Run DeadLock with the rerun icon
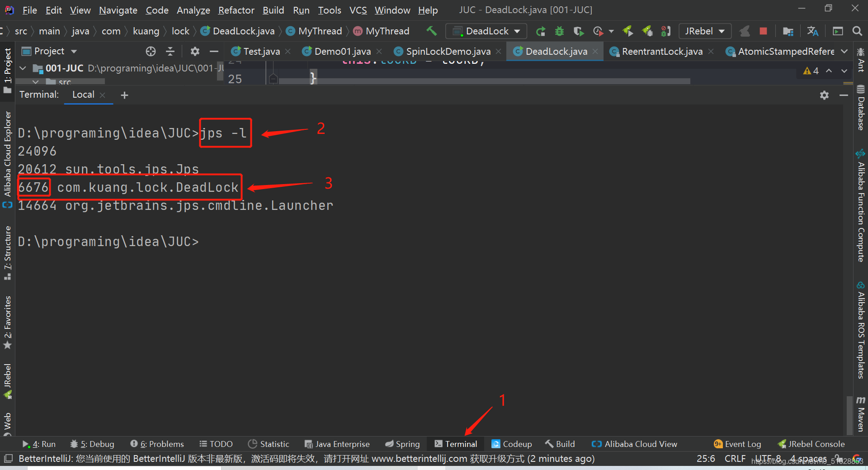 pyautogui.click(x=540, y=31)
